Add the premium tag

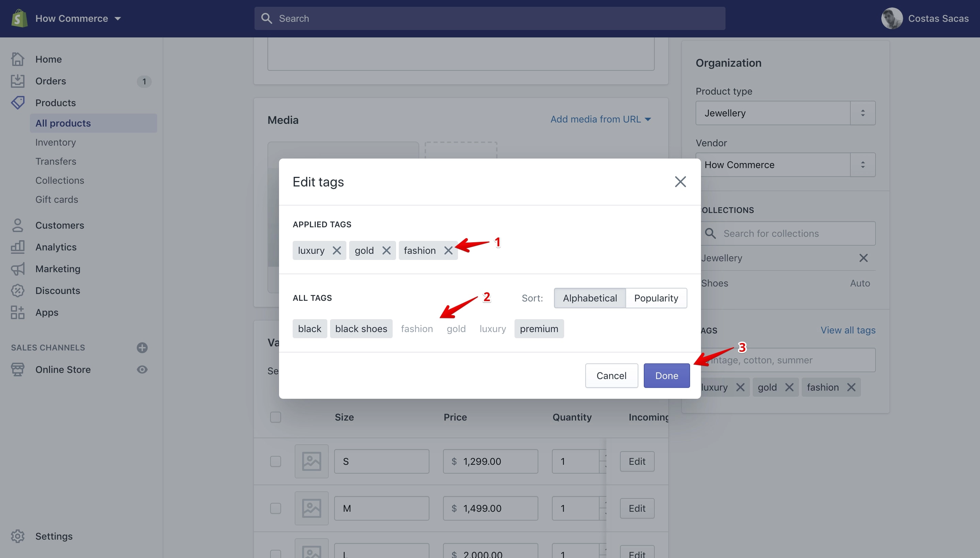click(539, 328)
